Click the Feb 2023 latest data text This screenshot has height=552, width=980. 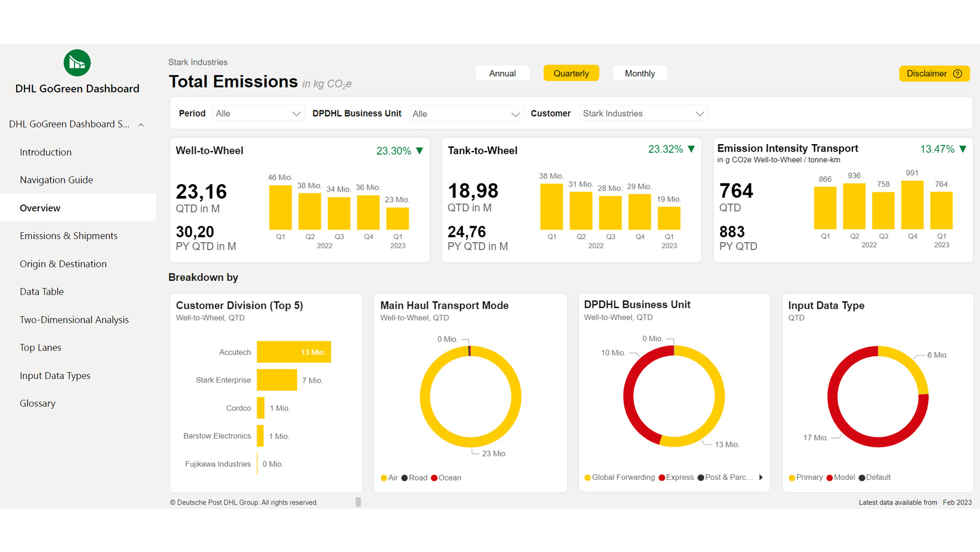coord(957,503)
